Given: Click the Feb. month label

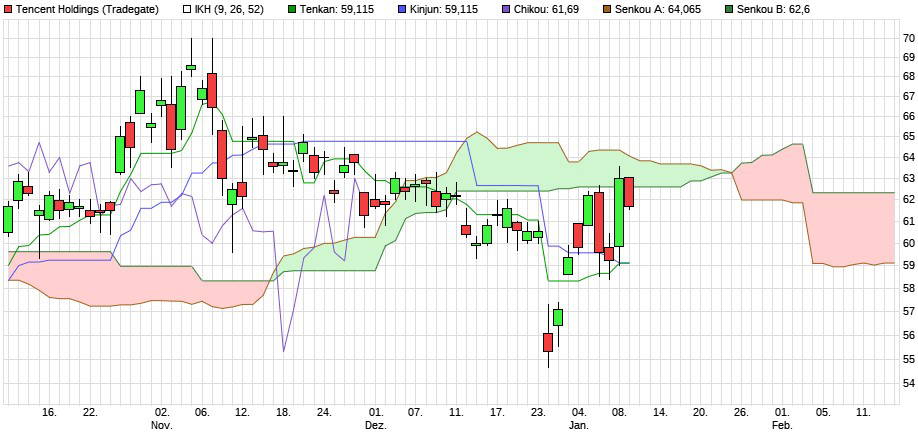Looking at the screenshot, I should click(x=782, y=425).
